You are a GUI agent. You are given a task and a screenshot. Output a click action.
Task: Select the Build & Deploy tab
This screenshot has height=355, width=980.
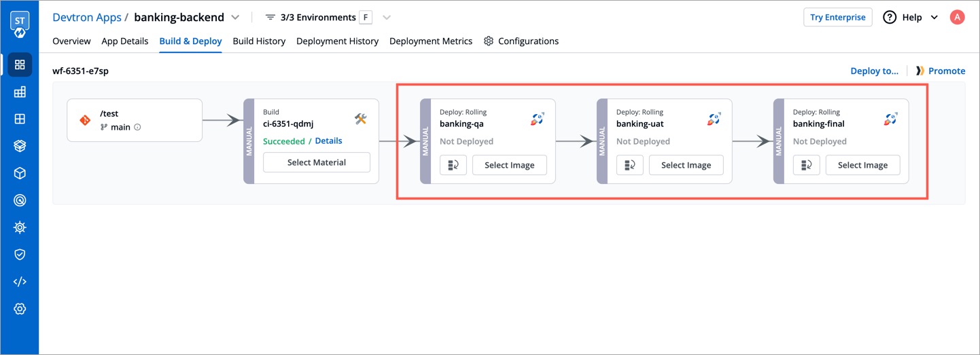[x=190, y=41]
